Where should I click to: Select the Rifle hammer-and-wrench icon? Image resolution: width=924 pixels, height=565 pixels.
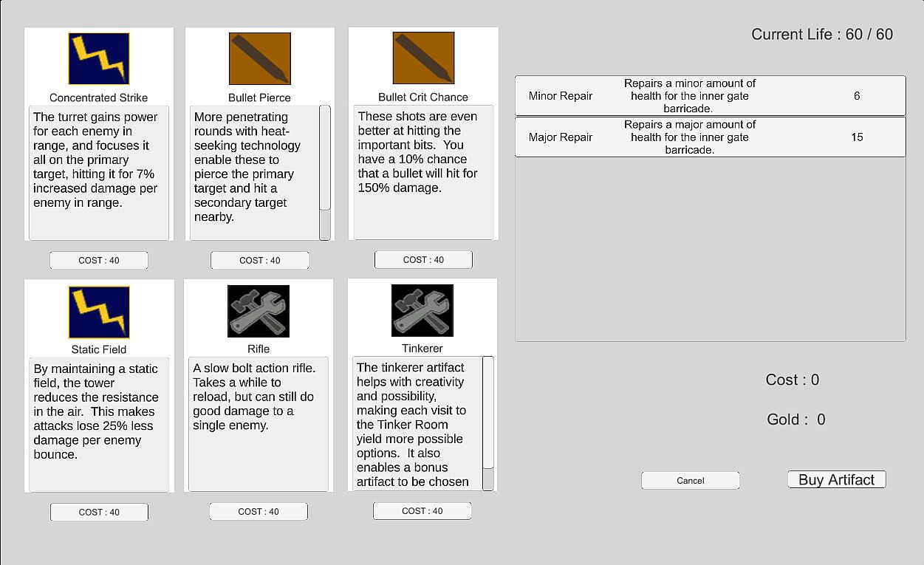(259, 311)
